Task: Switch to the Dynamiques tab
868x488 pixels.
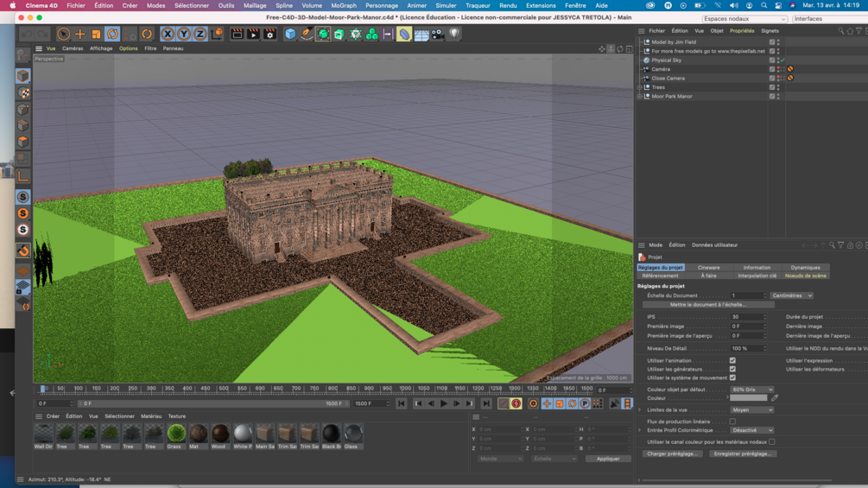Action: point(806,268)
